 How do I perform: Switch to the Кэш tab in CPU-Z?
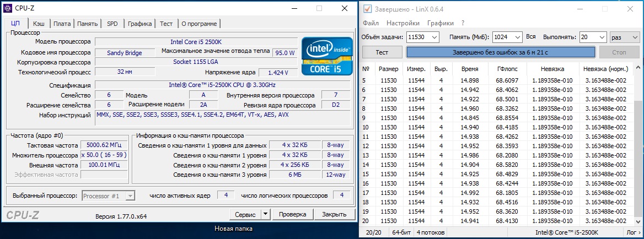pos(39,24)
